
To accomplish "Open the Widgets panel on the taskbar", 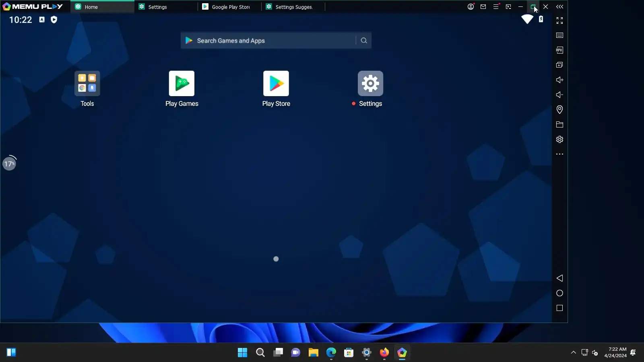I will (x=11, y=353).
